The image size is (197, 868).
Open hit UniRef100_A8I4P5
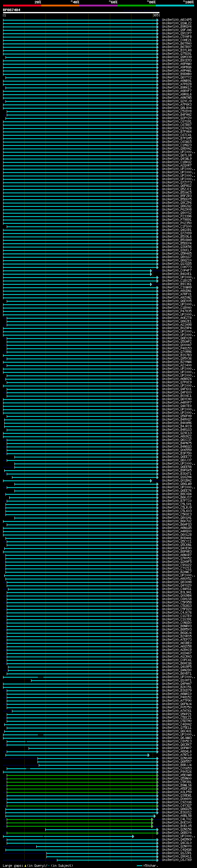177,20
